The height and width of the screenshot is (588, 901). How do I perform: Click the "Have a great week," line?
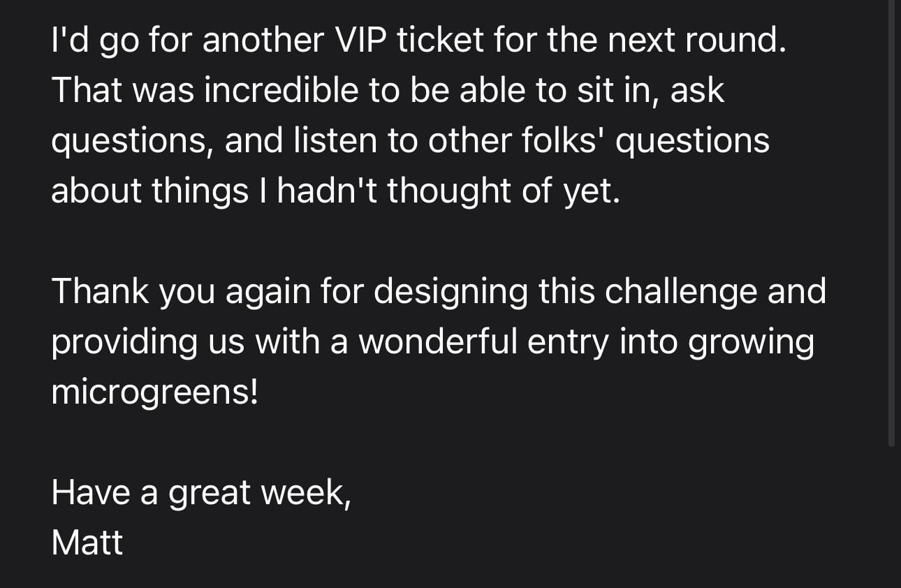pos(200,493)
